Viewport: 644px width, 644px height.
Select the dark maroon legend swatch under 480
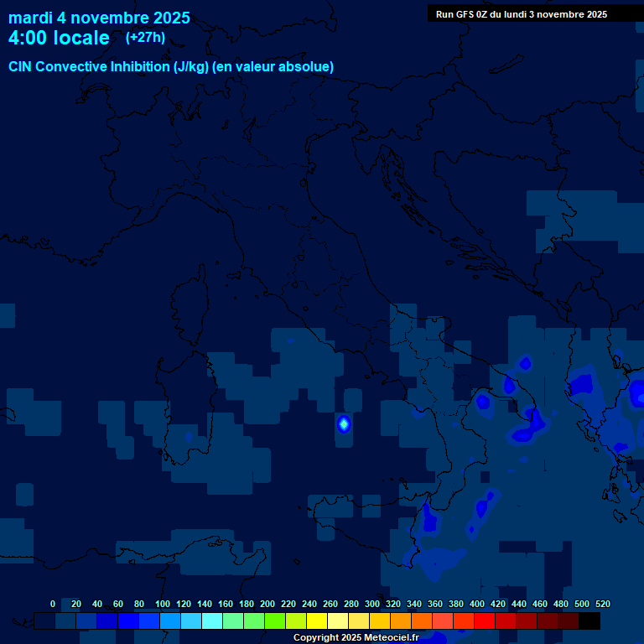569,621
